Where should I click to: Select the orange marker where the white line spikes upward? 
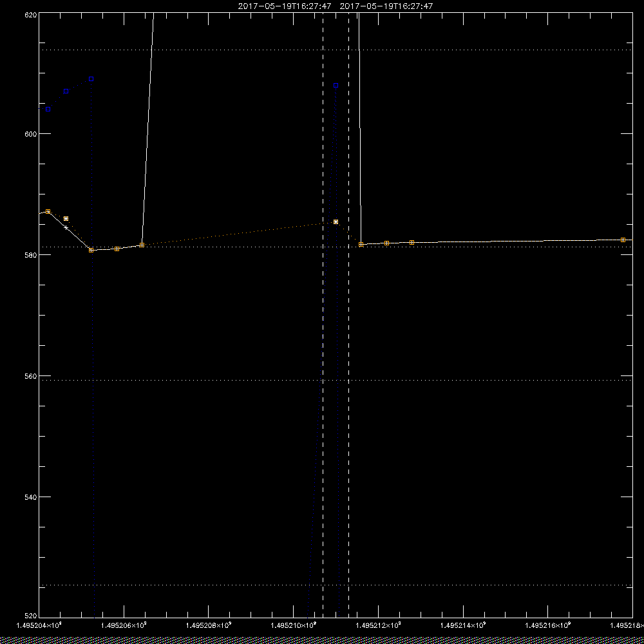point(142,245)
